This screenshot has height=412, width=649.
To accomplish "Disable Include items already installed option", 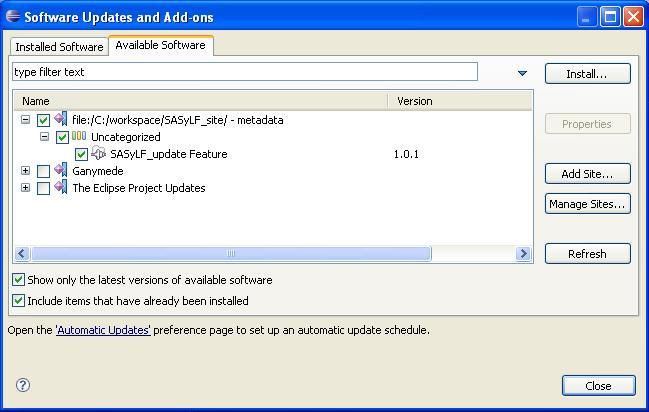I will click(19, 300).
